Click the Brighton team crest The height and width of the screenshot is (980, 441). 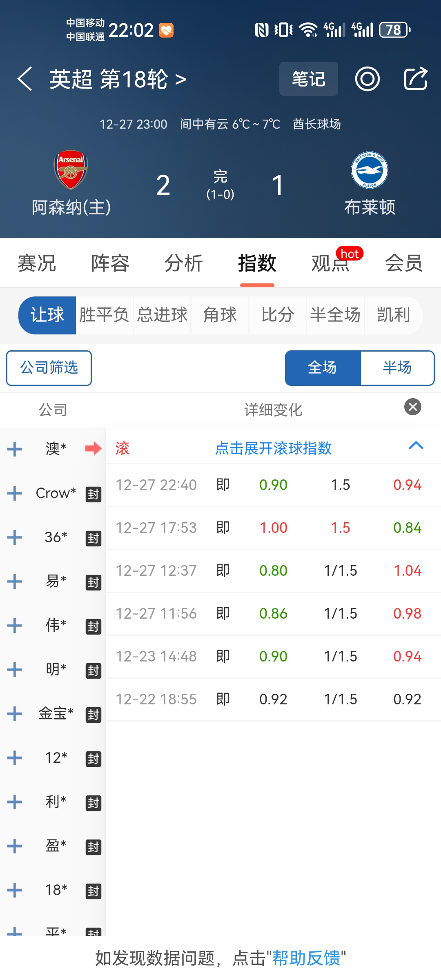pyautogui.click(x=370, y=170)
